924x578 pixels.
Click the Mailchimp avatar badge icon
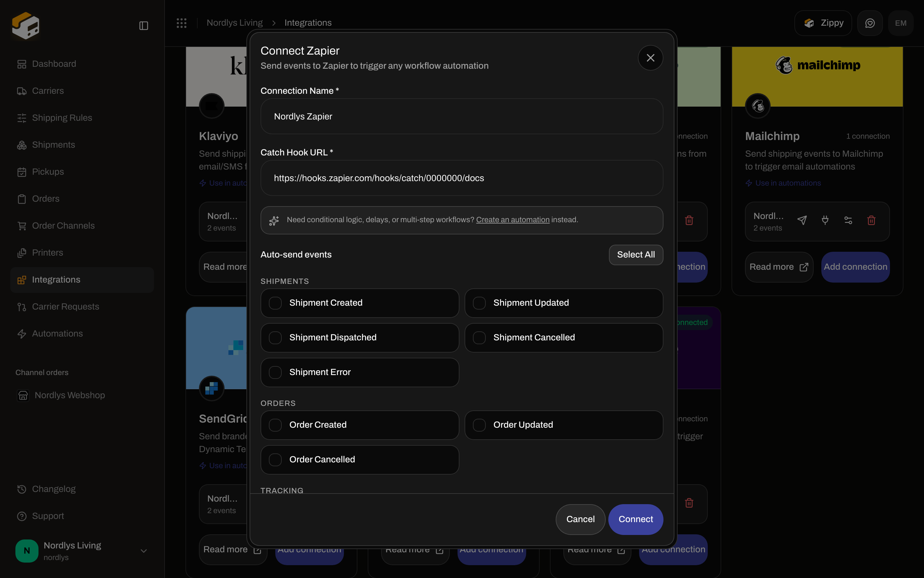coord(757,106)
